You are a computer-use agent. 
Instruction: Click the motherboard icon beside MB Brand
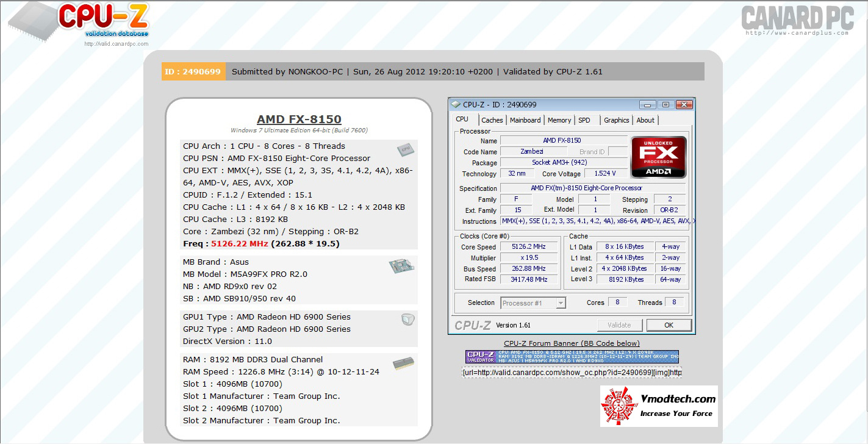(401, 266)
